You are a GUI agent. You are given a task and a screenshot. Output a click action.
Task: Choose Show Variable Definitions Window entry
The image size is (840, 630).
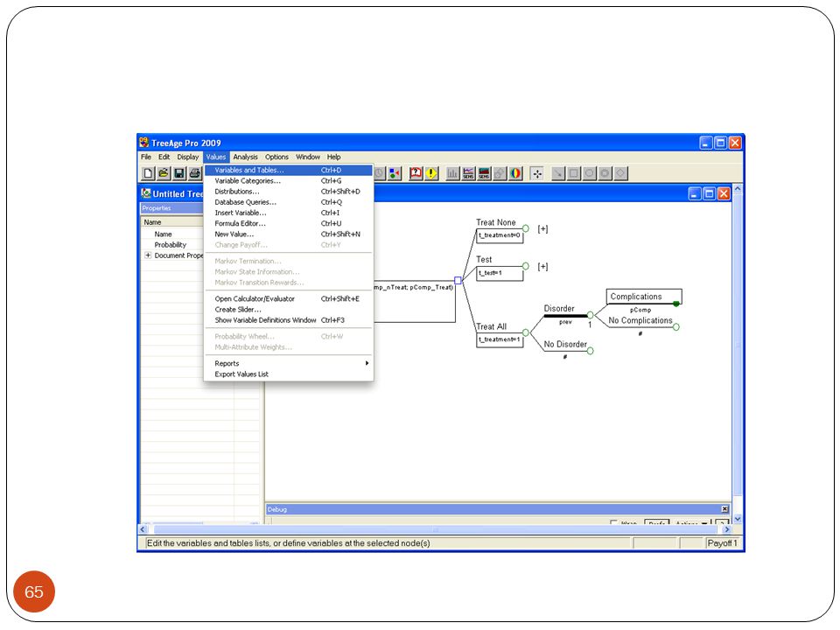(288, 320)
